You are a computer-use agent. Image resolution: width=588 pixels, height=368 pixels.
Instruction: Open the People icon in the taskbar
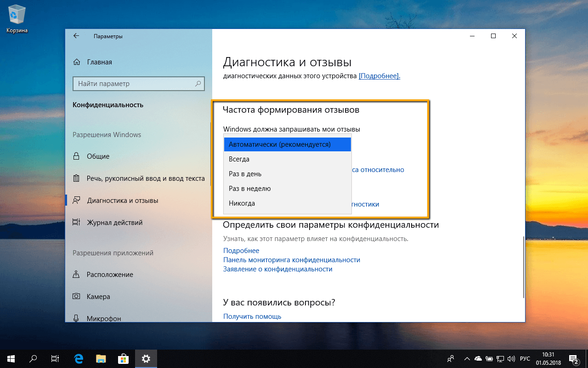(452, 359)
